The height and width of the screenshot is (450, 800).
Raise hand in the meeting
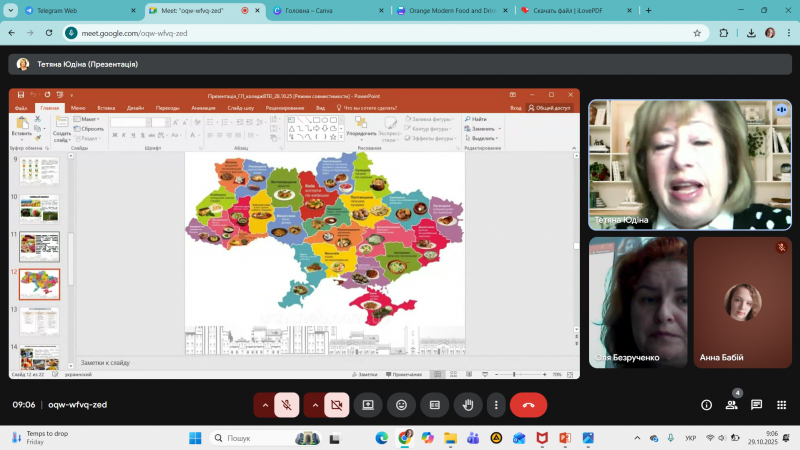[x=467, y=405]
